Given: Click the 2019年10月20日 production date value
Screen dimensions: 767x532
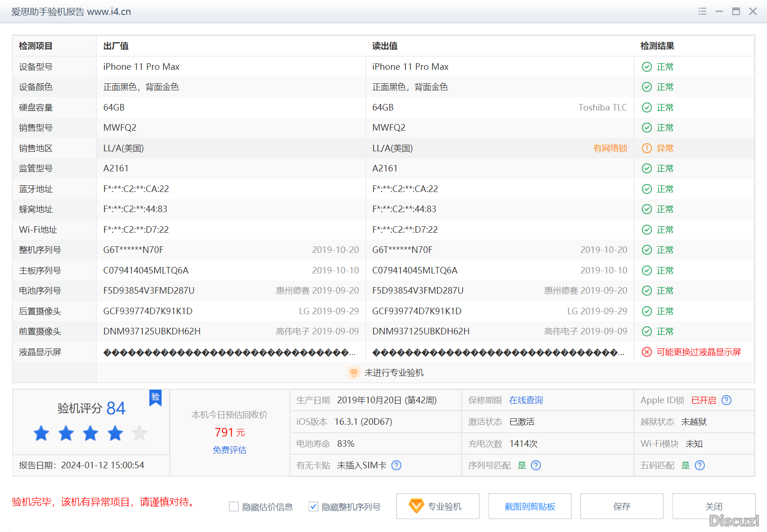Looking at the screenshot, I should pyautogui.click(x=387, y=400).
